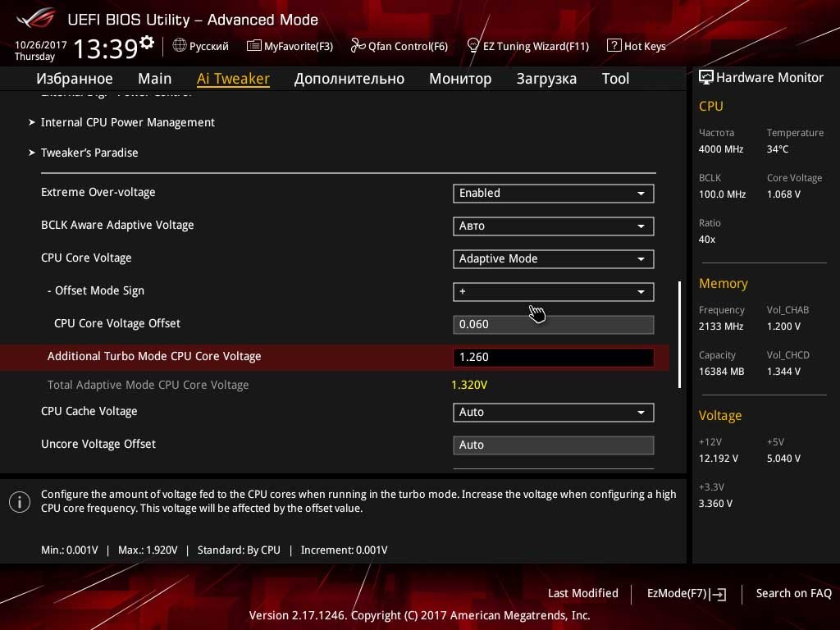Viewport: 840px width, 630px height.
Task: Click Last Modified button
Action: (583, 593)
